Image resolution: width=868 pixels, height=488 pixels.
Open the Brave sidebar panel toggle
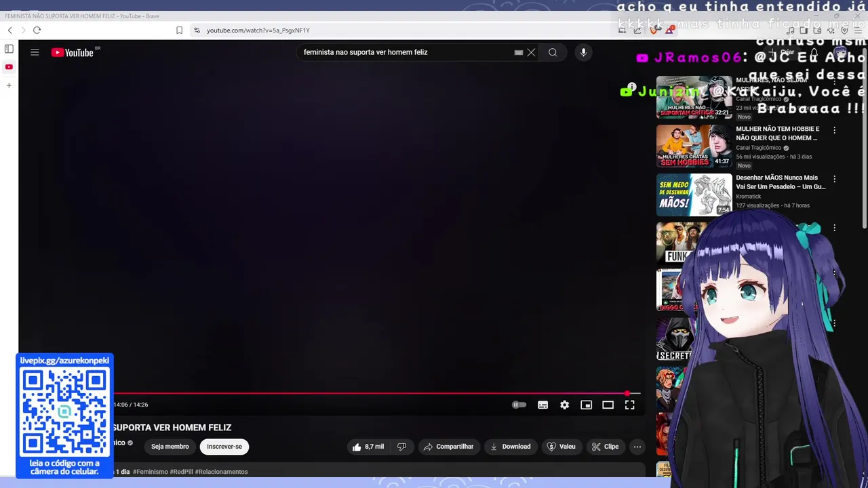pos(9,49)
